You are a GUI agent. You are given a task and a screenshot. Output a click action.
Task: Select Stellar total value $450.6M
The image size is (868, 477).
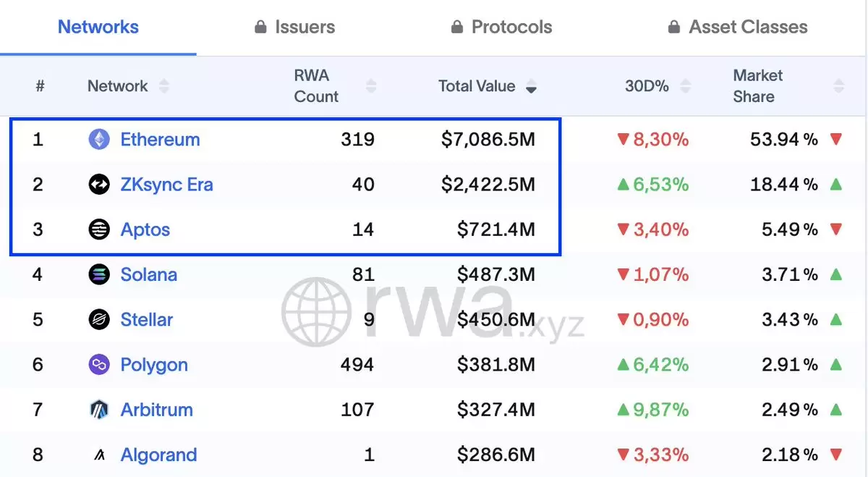(496, 319)
